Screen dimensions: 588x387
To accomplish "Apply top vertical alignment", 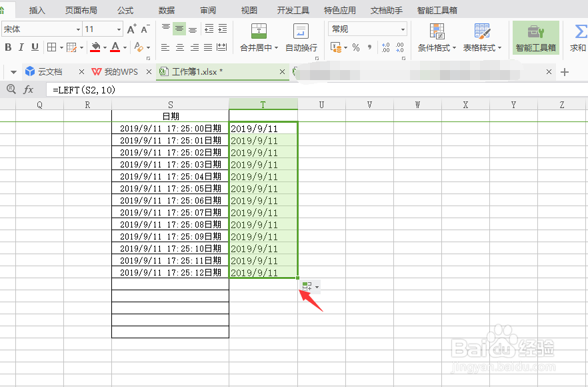I will click(x=166, y=28).
